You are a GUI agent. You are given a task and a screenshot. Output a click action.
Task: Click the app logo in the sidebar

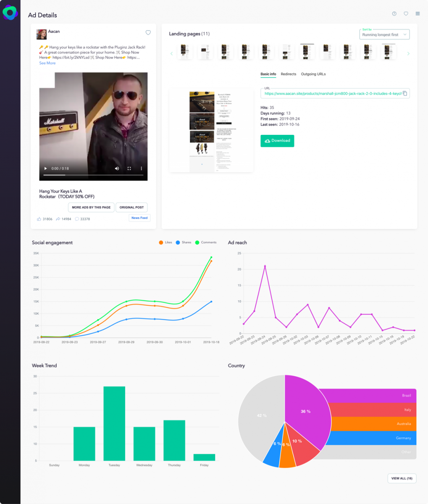click(10, 13)
